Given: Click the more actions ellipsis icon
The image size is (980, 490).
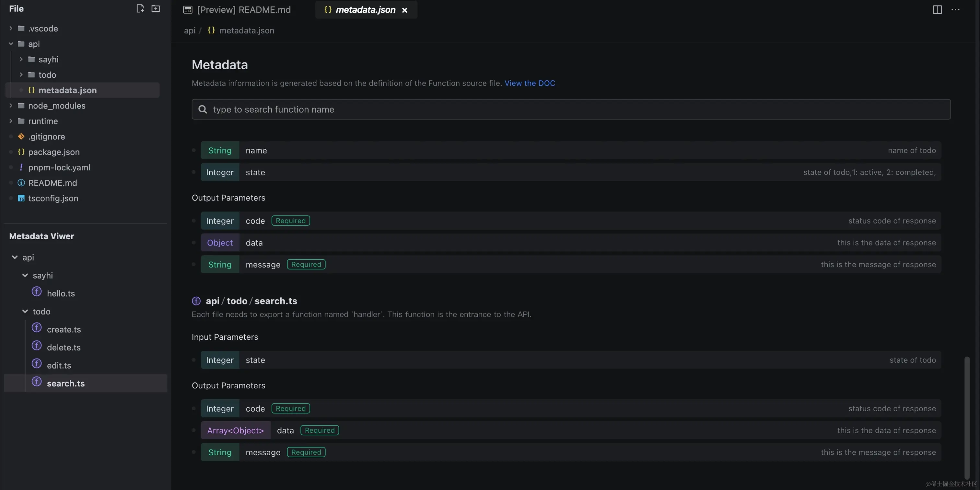Looking at the screenshot, I should tap(956, 10).
